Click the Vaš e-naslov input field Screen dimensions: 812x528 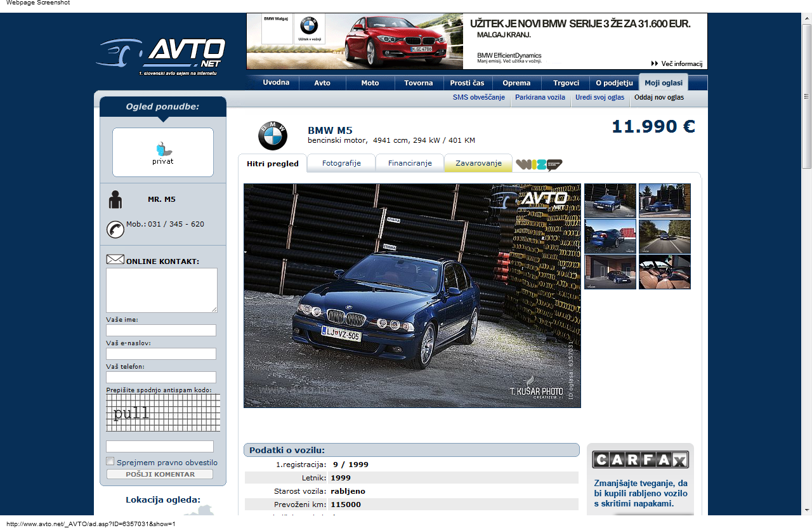[x=161, y=354]
